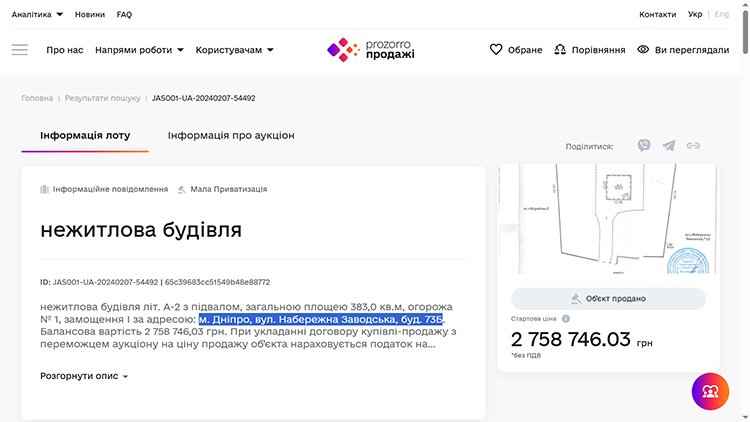The image size is (750, 422).
Task: Click the Об'єкт продано button
Action: pyautogui.click(x=608, y=299)
